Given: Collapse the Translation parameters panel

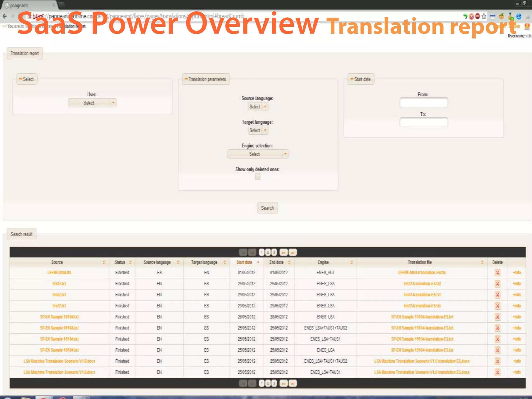Looking at the screenshot, I should pos(186,79).
